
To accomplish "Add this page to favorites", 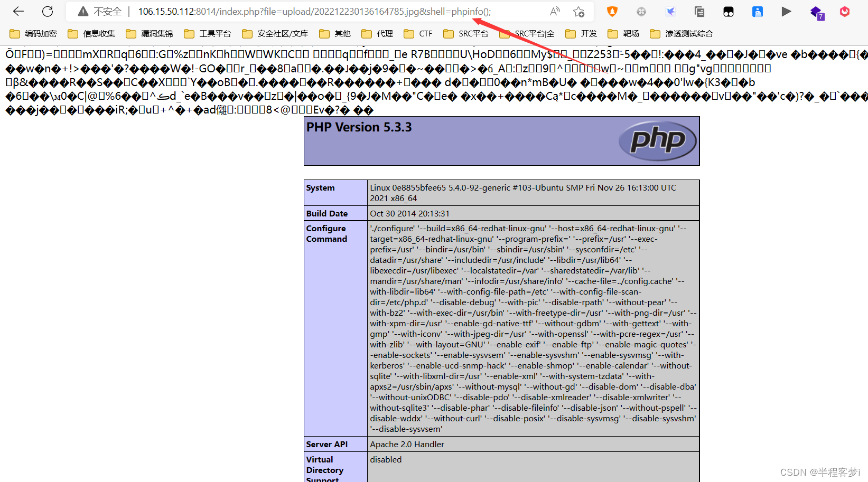I will pyautogui.click(x=579, y=12).
